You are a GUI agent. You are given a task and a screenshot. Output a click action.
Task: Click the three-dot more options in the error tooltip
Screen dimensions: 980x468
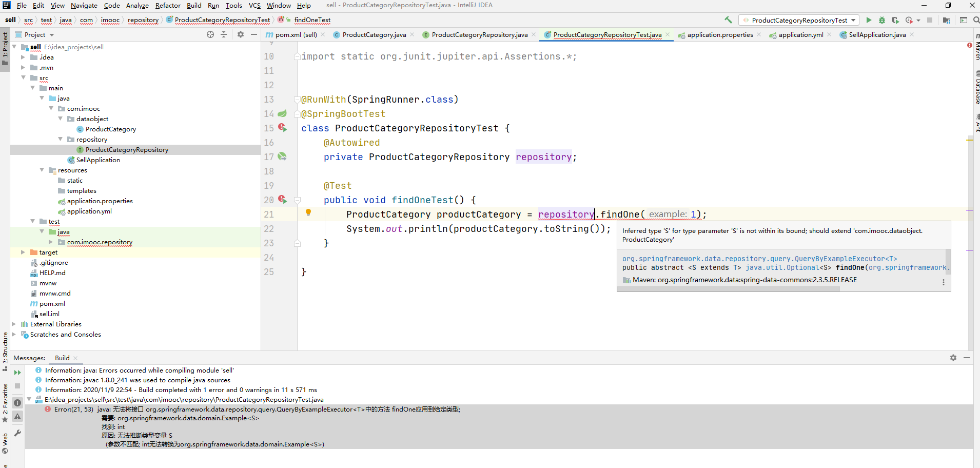943,282
